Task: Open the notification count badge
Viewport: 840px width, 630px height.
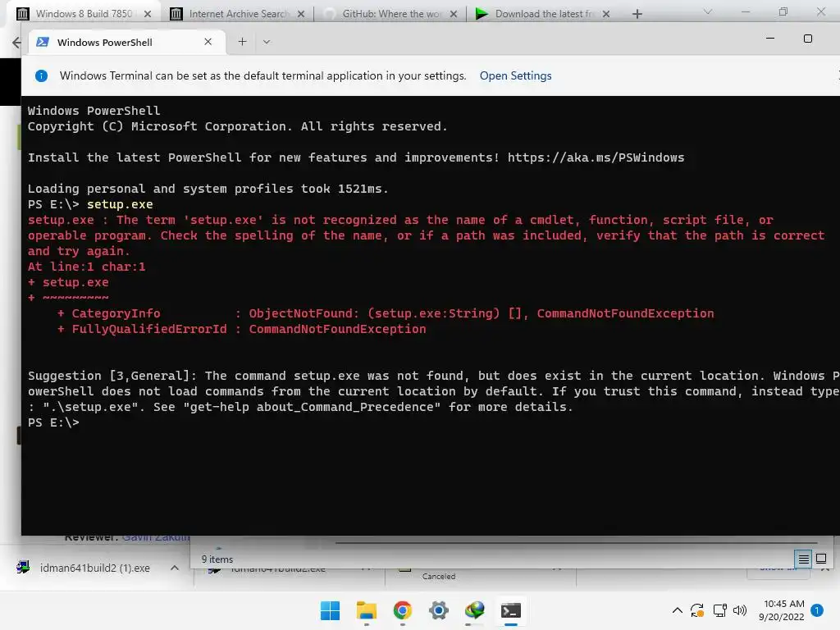Action: tap(817, 610)
